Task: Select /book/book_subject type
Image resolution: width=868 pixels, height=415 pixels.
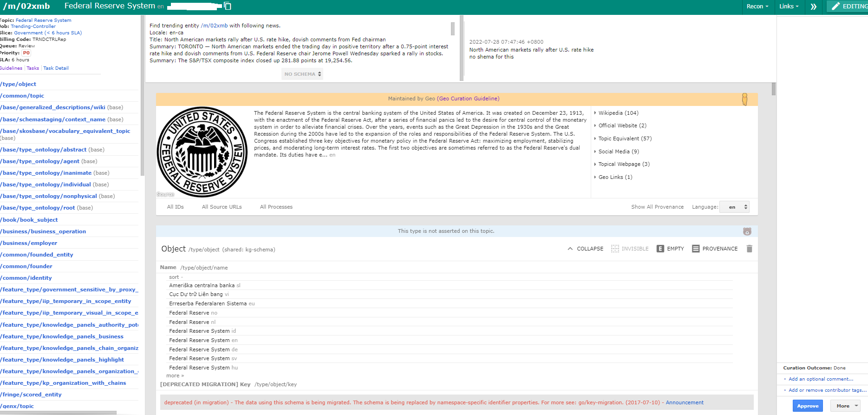Action: (29, 220)
